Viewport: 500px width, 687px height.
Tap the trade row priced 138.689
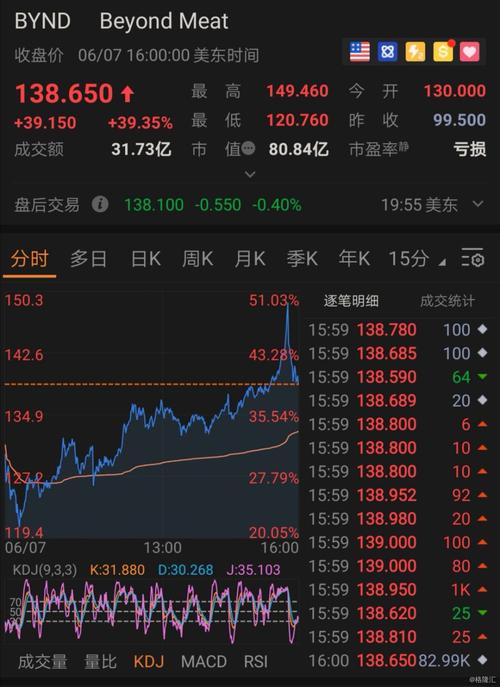point(397,401)
